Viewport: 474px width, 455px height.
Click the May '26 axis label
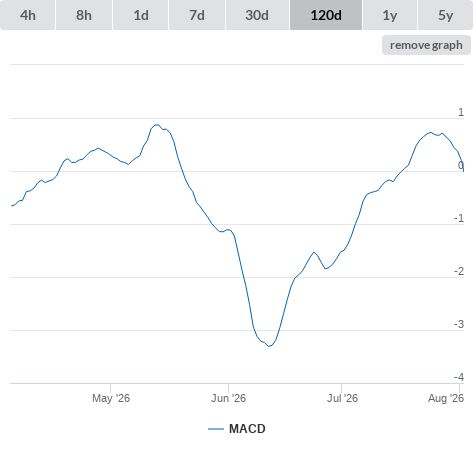111,398
